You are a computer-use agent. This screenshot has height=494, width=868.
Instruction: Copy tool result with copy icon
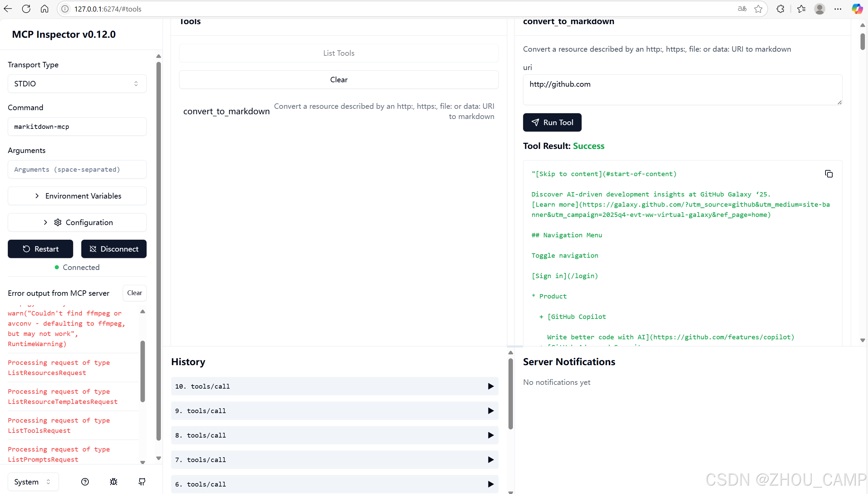[829, 174]
